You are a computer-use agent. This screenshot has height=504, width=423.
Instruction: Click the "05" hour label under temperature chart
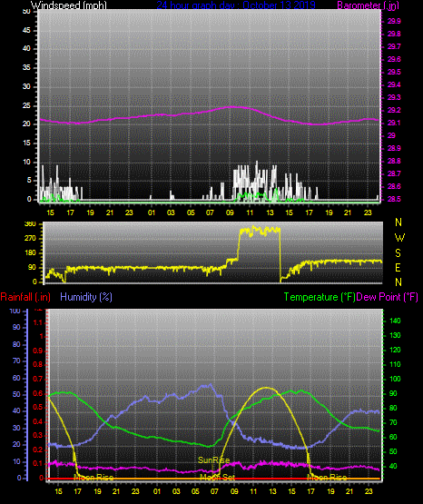[x=195, y=491]
